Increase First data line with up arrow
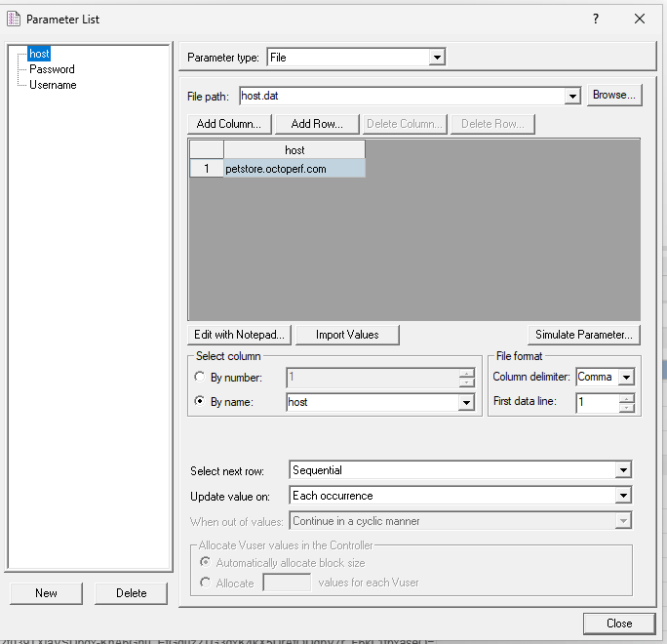The image size is (667, 644). [x=627, y=398]
